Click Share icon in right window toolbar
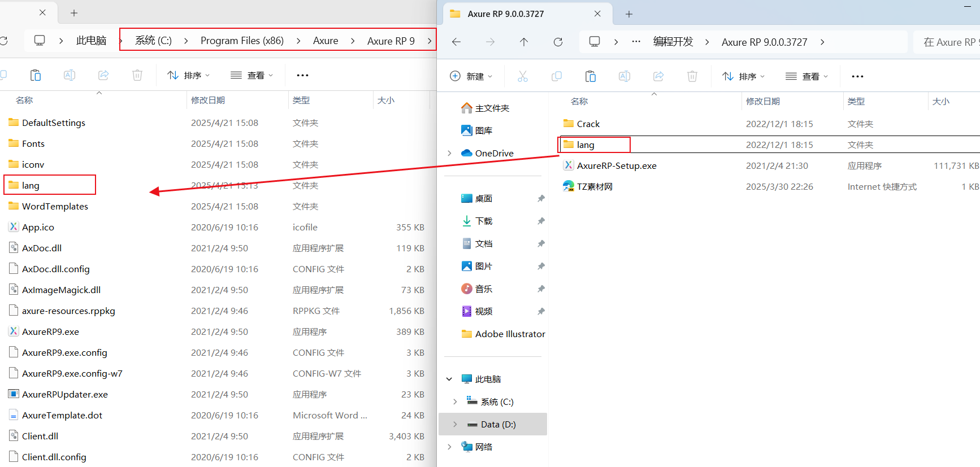The height and width of the screenshot is (467, 980). click(x=658, y=76)
